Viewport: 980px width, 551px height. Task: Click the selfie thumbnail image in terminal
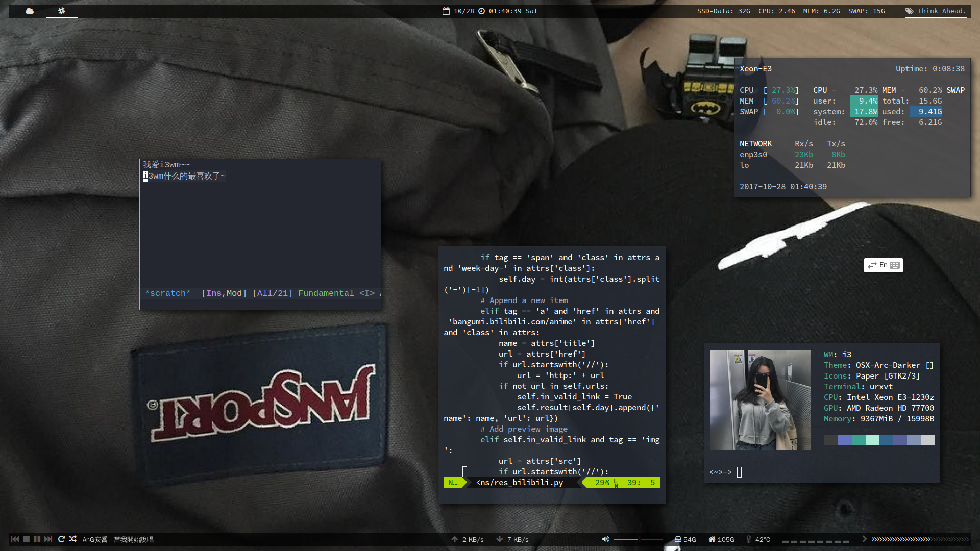[760, 400]
